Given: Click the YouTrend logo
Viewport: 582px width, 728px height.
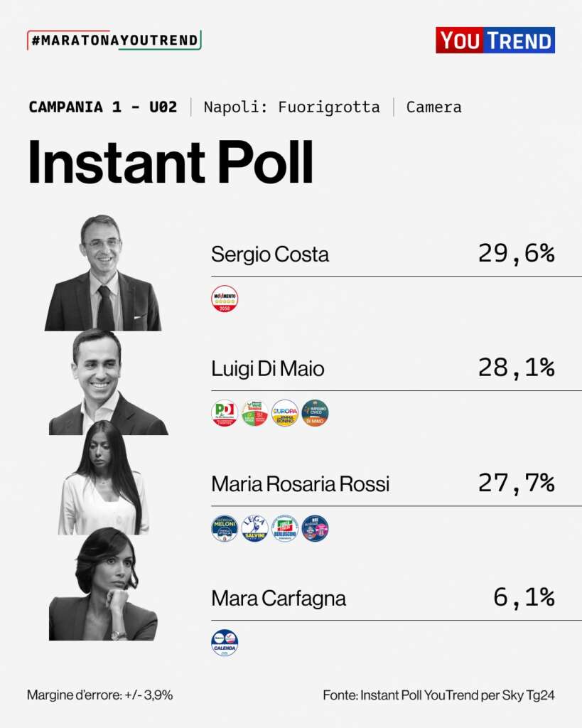Looking at the screenshot, I should click(495, 41).
